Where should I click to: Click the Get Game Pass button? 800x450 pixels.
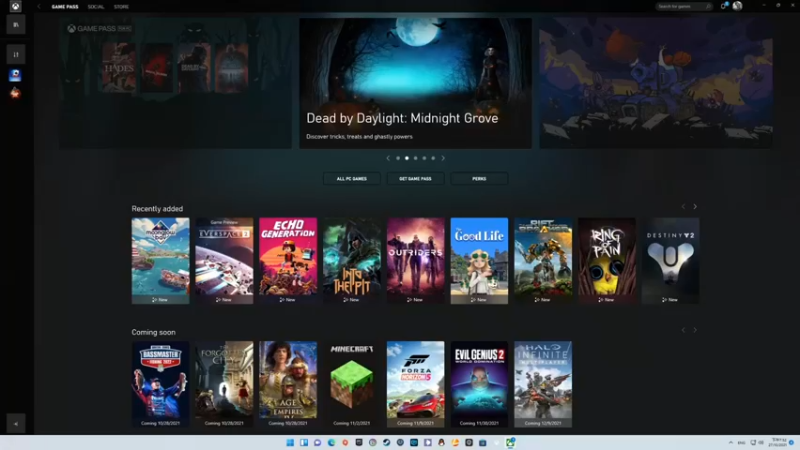tap(415, 179)
